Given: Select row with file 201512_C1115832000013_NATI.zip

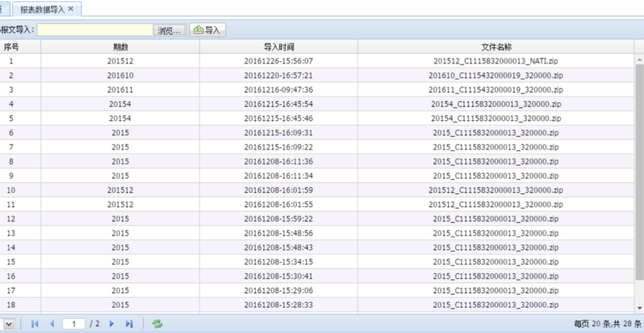Looking at the screenshot, I should pos(496,61).
